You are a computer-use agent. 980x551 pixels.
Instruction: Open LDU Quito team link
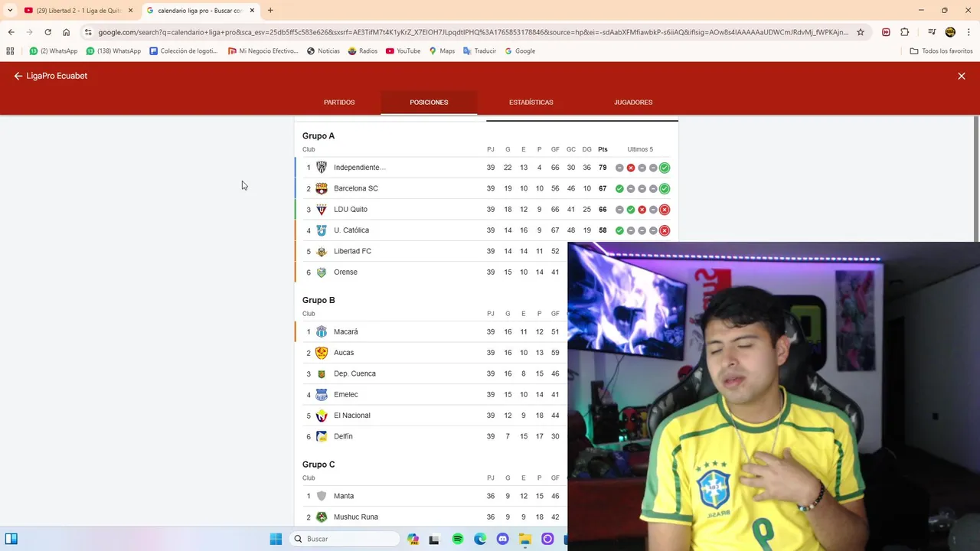pyautogui.click(x=351, y=209)
